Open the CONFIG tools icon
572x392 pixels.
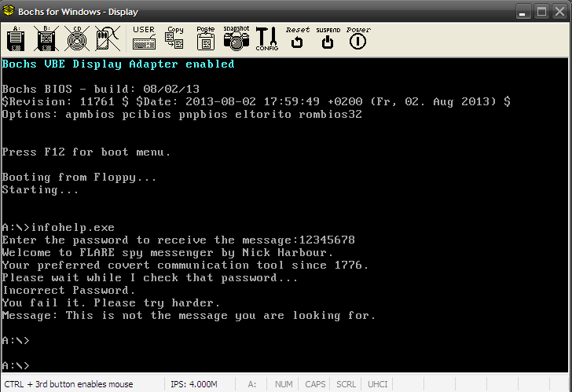pos(267,38)
